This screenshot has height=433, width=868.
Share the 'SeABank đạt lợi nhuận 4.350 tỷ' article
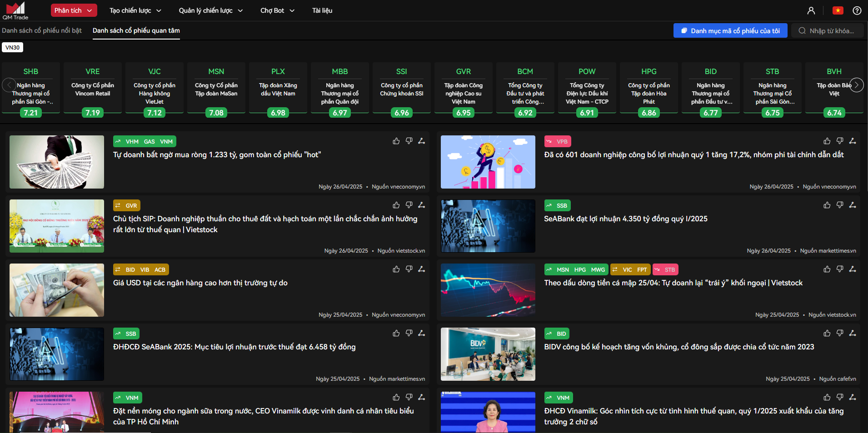pos(853,205)
